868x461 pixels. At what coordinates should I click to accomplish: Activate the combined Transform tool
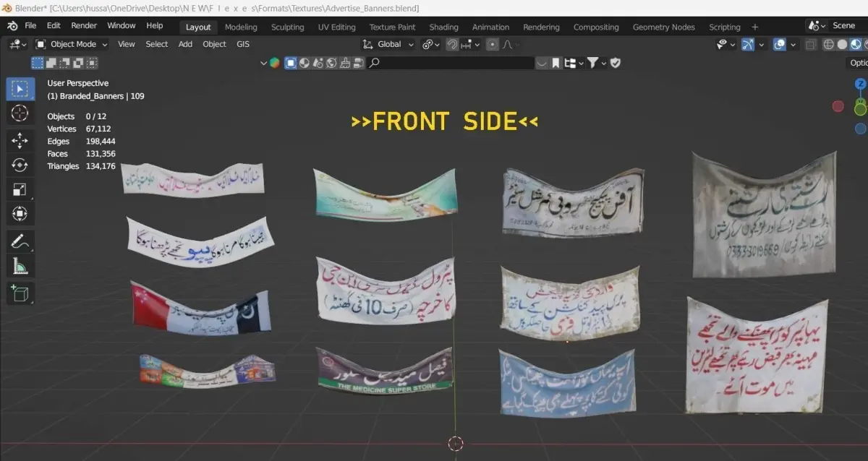[20, 214]
